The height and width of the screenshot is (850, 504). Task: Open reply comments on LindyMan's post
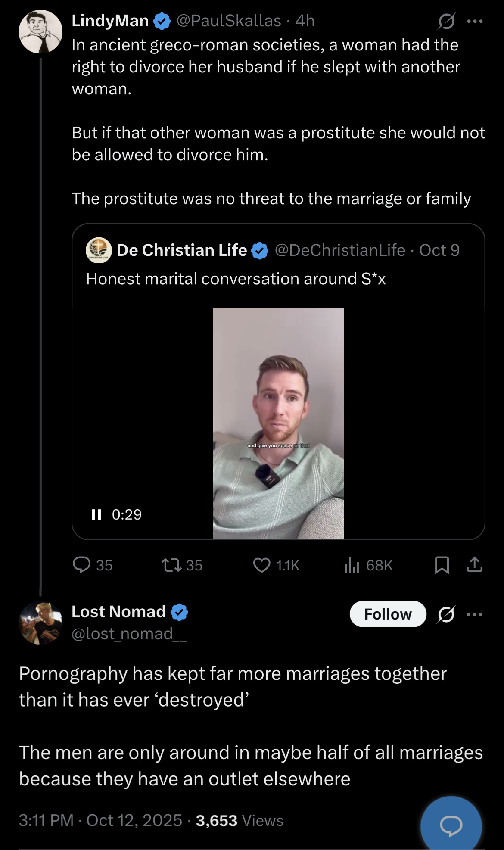92,565
